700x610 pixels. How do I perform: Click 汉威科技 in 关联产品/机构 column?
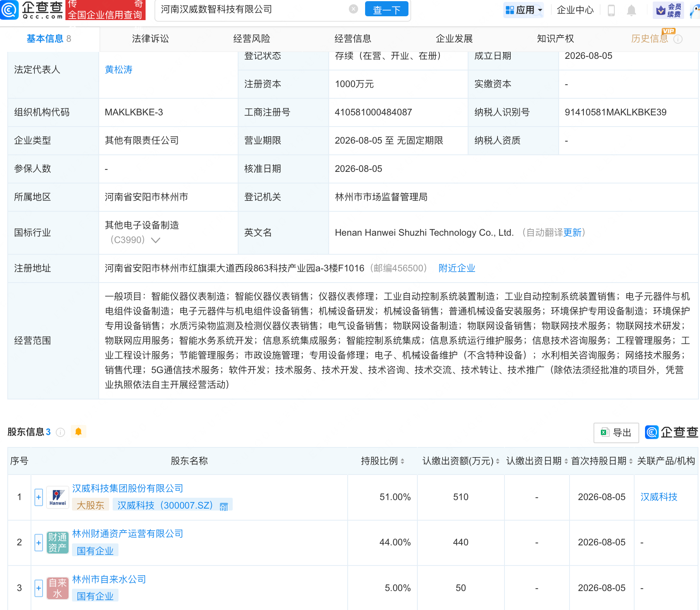659,497
